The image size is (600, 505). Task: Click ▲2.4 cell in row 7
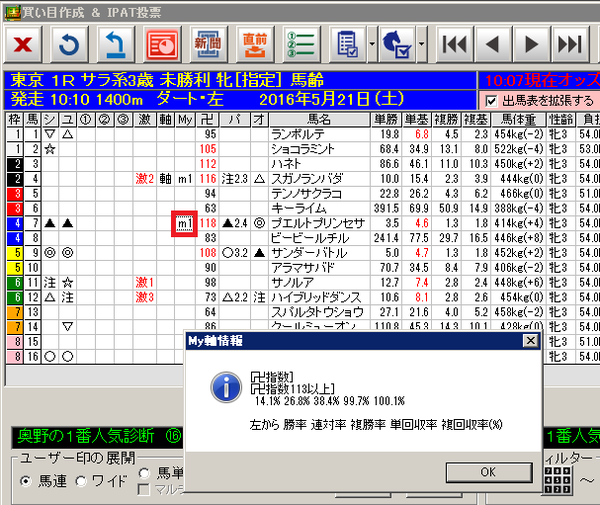coord(235,223)
